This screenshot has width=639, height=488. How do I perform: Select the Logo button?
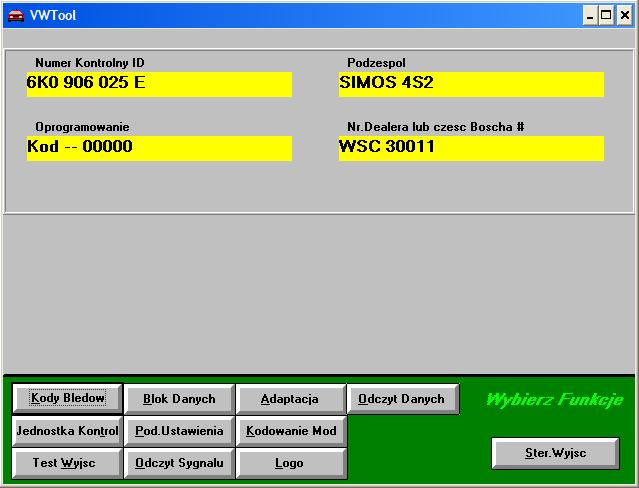tap(291, 463)
